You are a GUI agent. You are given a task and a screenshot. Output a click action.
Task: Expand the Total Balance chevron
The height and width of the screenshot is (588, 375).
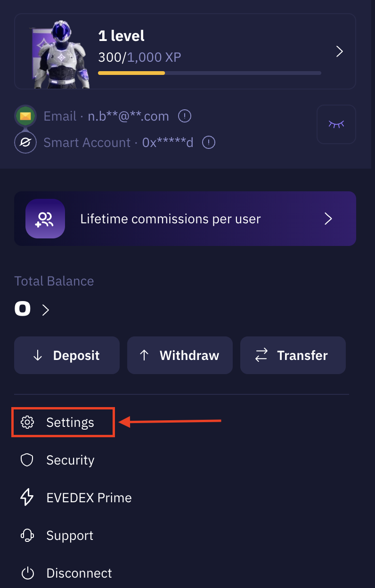(46, 310)
